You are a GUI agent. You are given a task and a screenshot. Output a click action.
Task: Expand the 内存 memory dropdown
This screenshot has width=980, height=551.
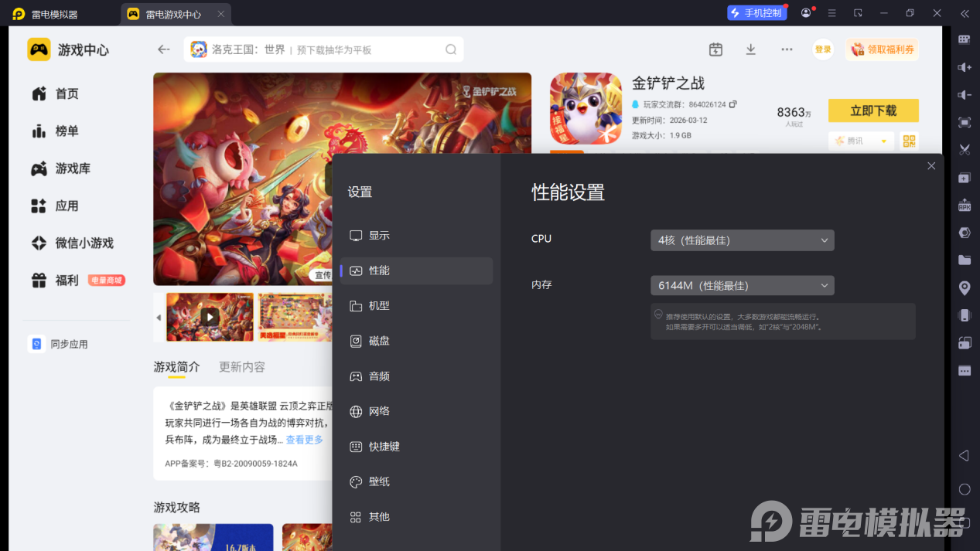tap(743, 286)
